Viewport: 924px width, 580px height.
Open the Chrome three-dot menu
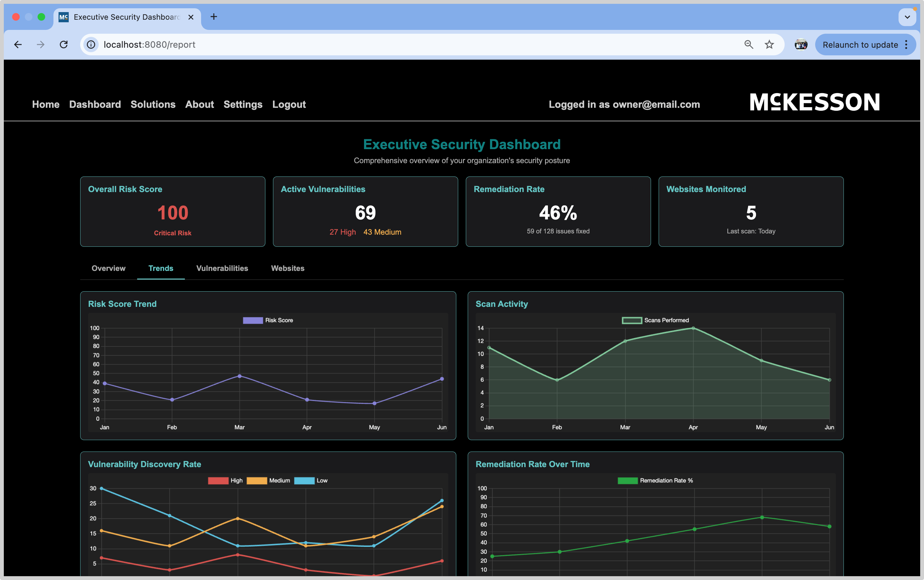pyautogui.click(x=906, y=45)
